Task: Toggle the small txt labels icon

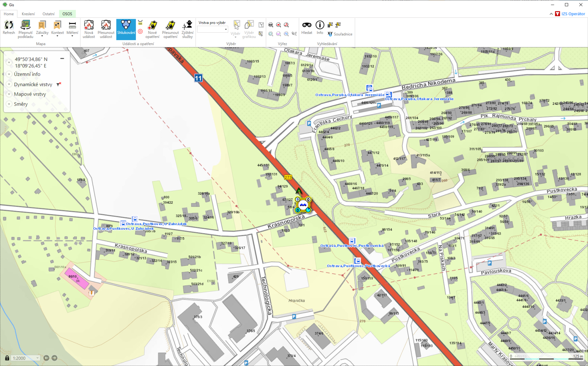Action: pos(140,23)
